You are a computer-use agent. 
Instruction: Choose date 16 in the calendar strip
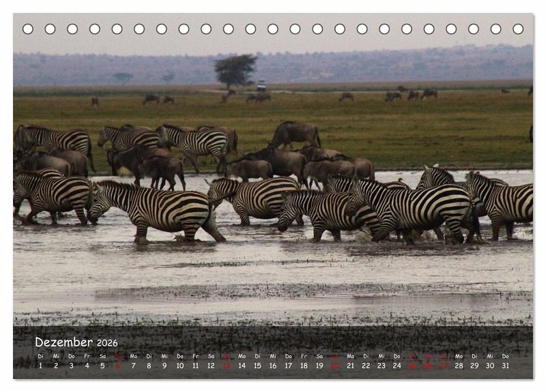pos(273,365)
